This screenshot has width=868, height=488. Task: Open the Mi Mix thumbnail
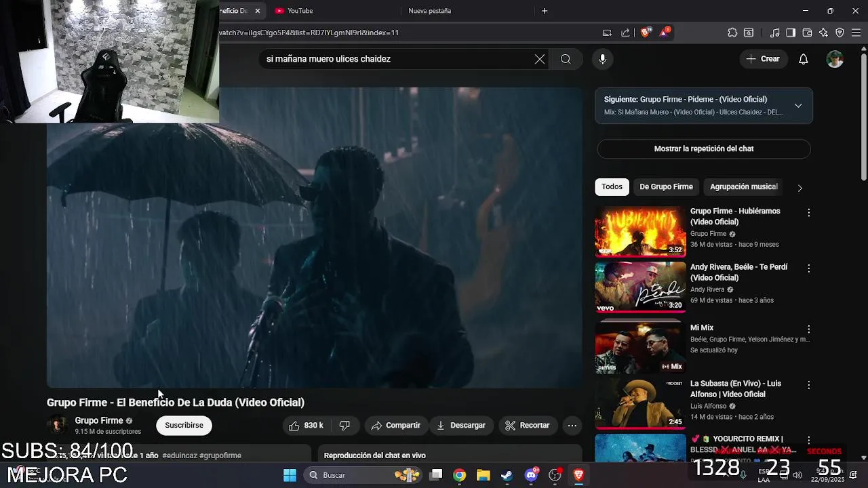click(x=640, y=347)
